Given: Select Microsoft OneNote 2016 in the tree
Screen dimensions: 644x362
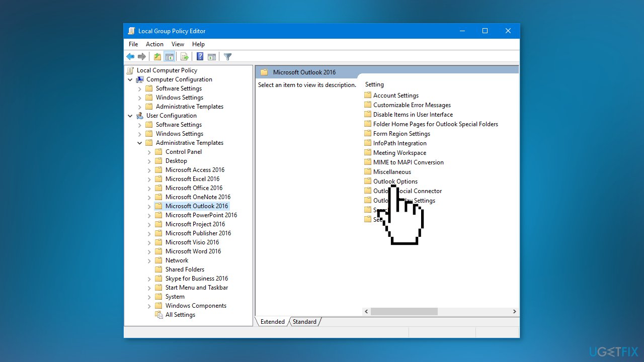Looking at the screenshot, I should (198, 197).
